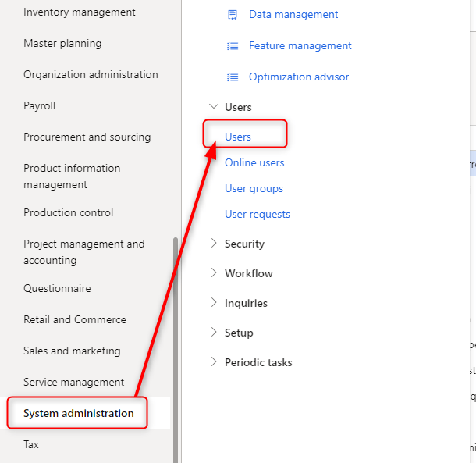
Task: Open the Users link
Action: [x=238, y=137]
